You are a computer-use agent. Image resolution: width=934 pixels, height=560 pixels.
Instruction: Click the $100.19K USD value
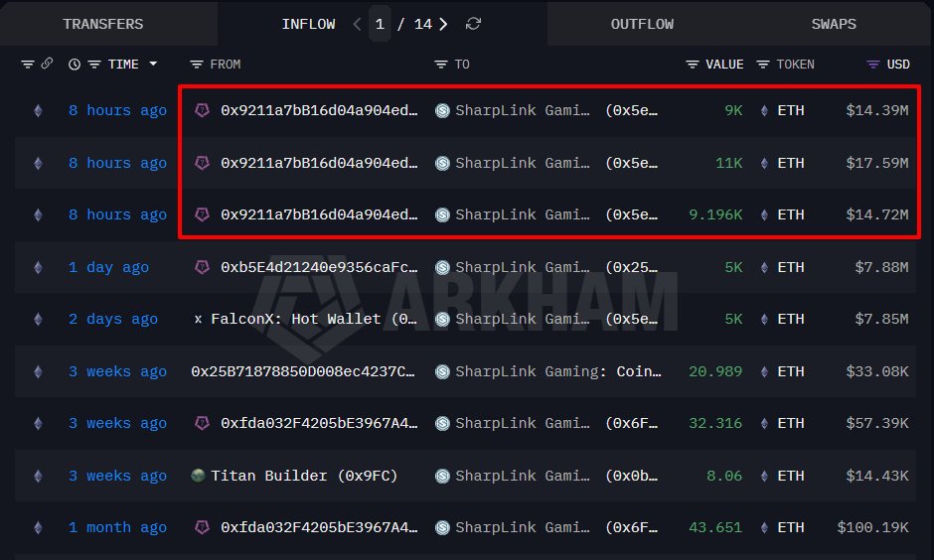coord(872,527)
